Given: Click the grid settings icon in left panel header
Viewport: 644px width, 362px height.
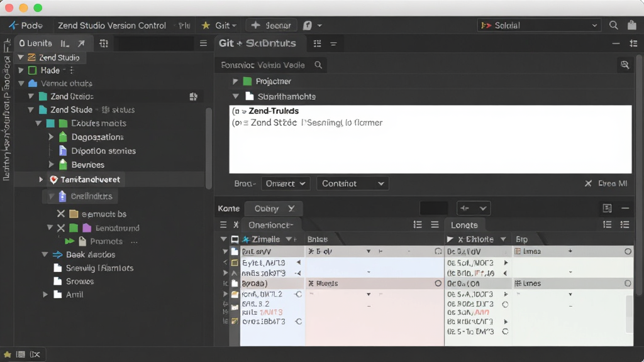Looking at the screenshot, I should [x=104, y=43].
